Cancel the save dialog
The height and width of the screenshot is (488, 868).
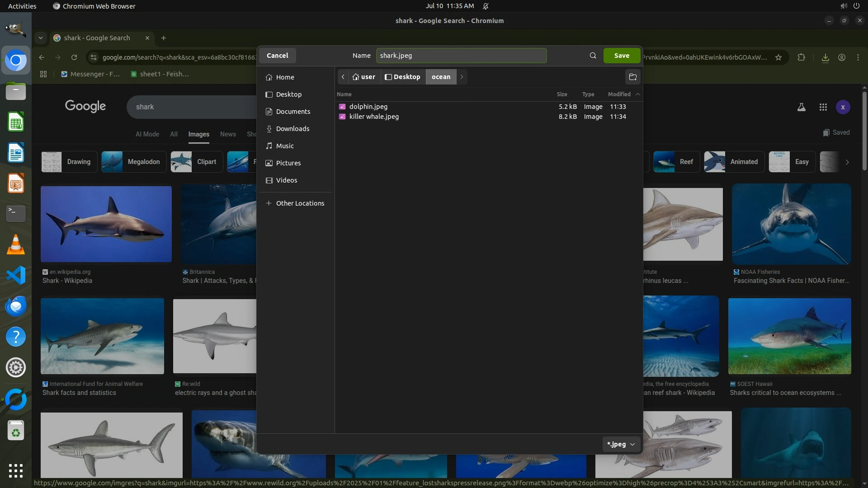(277, 56)
